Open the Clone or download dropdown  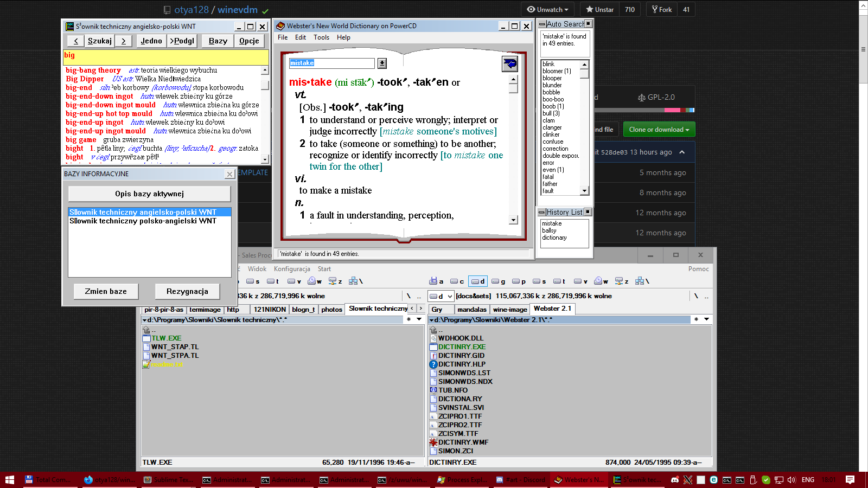659,130
